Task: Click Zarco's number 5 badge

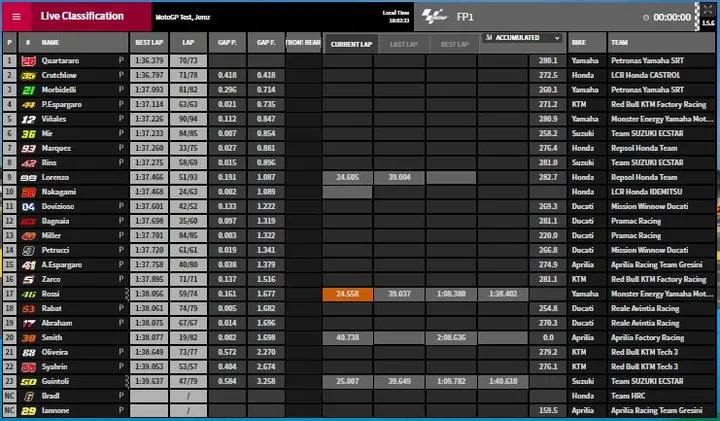Action: click(28, 280)
